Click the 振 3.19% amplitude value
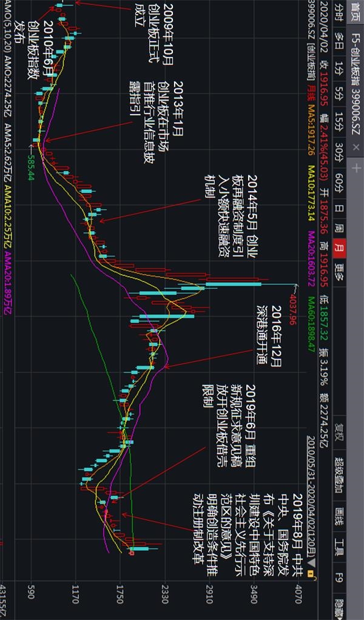 [x=324, y=368]
